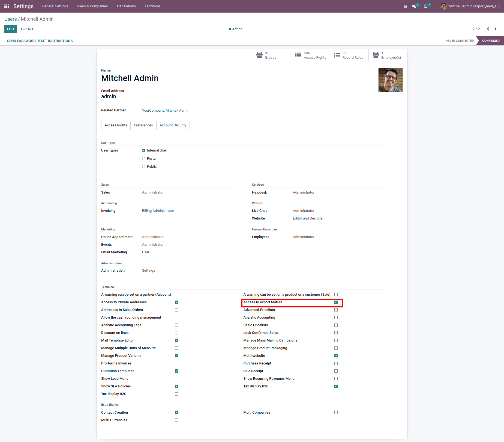Screen dimensions: 504x442
Task: Switch to Access Rights tab
Action: [x=116, y=125]
